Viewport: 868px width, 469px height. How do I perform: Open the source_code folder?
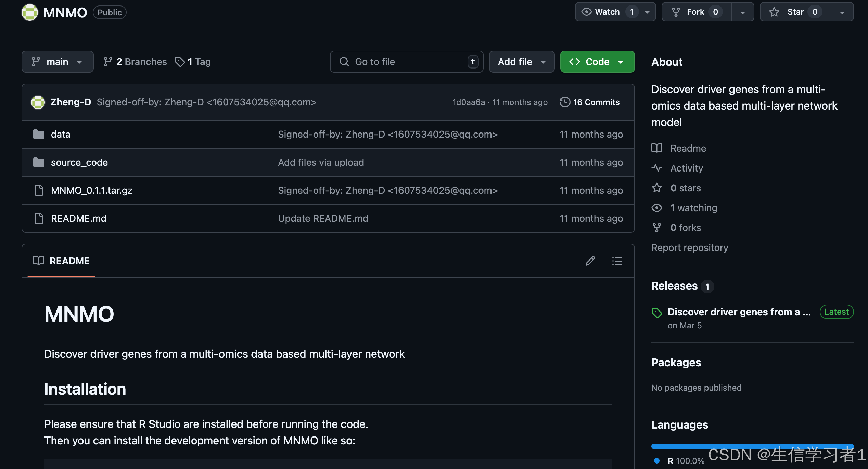point(79,162)
